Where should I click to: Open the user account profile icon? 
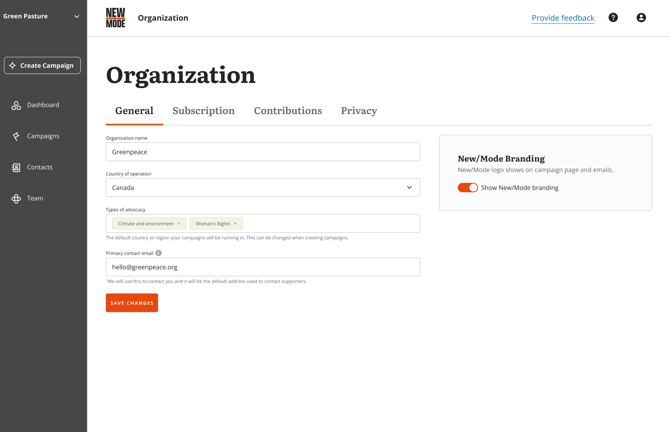(641, 18)
